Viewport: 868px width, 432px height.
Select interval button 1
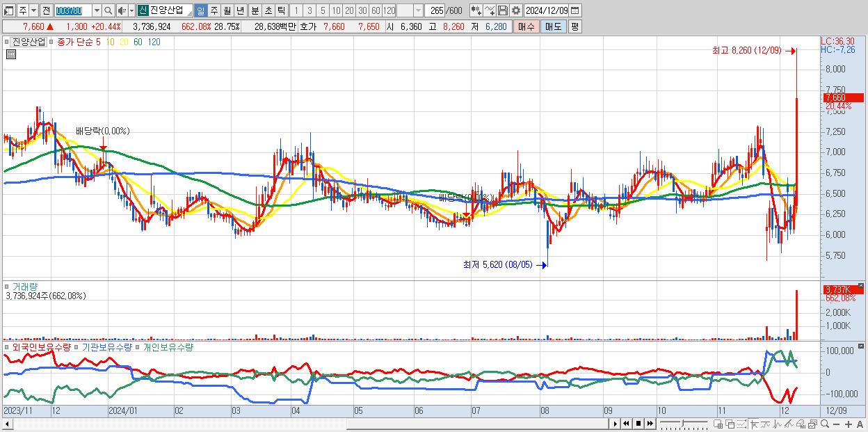pos(296,10)
